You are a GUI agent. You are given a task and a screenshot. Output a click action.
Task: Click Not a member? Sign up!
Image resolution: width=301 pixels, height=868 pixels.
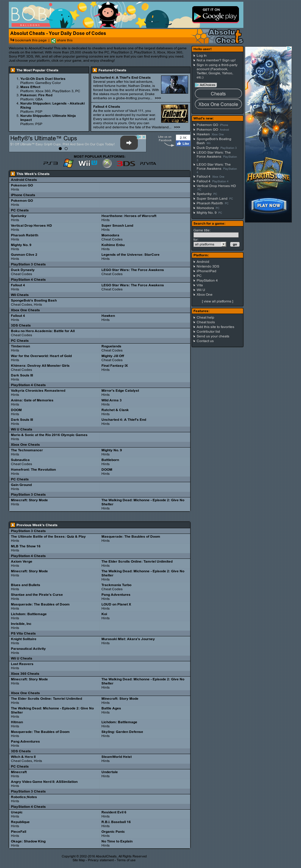pyautogui.click(x=216, y=60)
